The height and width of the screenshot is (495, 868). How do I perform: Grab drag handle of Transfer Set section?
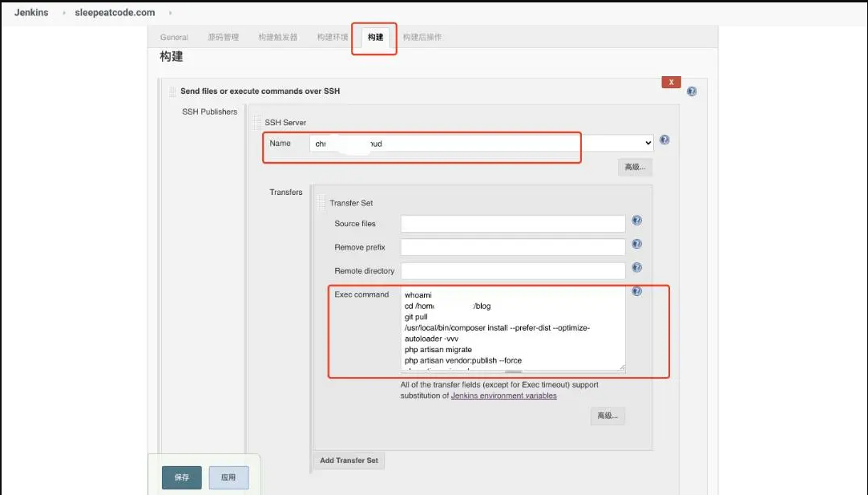pos(322,203)
